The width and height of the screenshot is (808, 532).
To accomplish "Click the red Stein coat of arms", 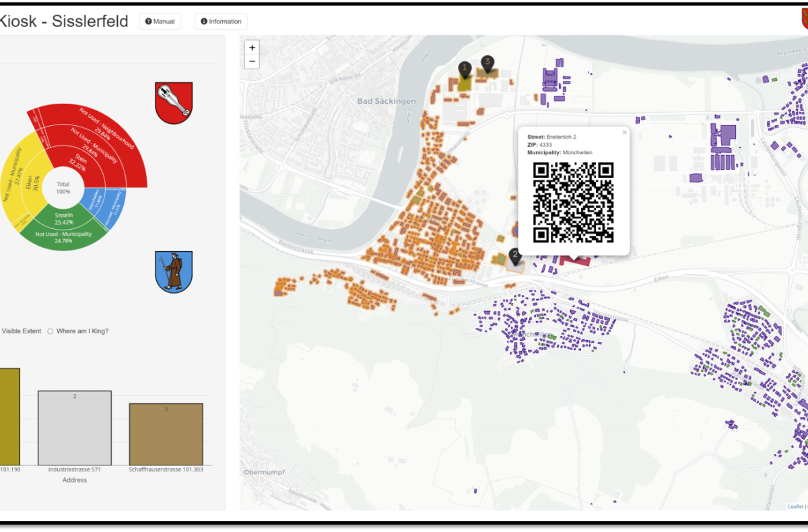I will [174, 102].
